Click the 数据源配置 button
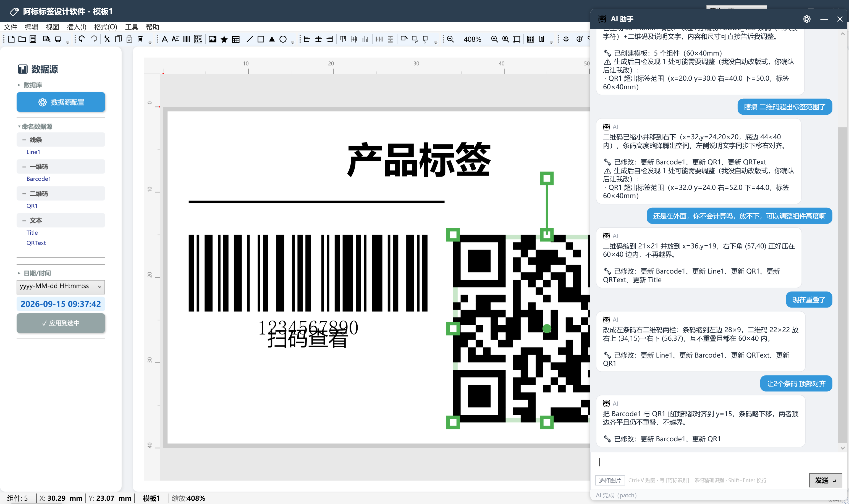 click(61, 102)
